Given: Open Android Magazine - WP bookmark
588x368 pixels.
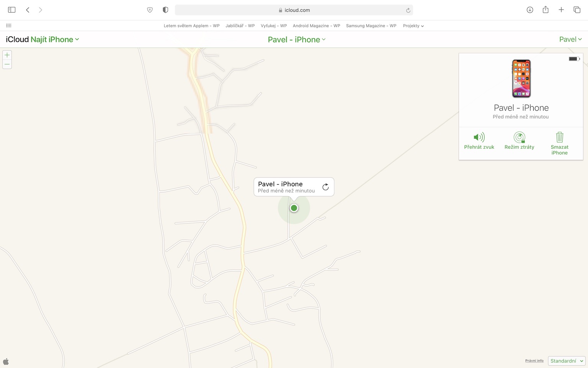Looking at the screenshot, I should click(x=317, y=26).
